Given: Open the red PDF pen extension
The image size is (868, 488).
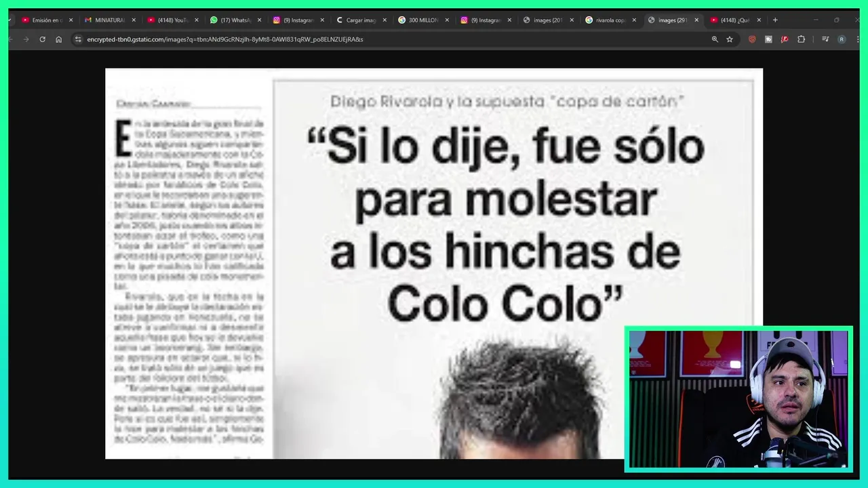Looking at the screenshot, I should pyautogui.click(x=785, y=39).
